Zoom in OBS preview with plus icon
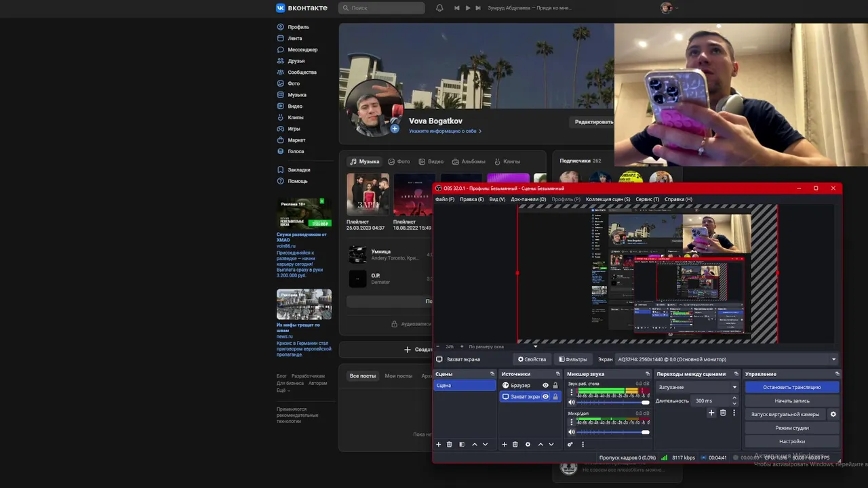Image resolution: width=868 pixels, height=488 pixels. (462, 346)
